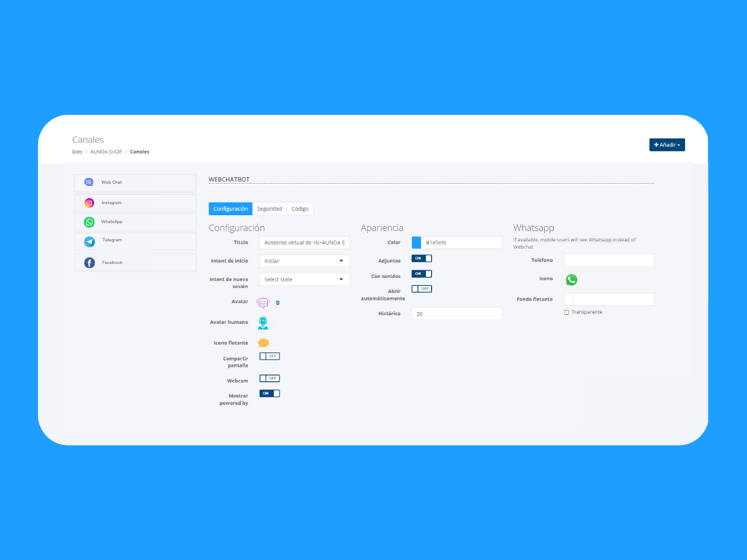
Task: Click the blue Color swatch
Action: point(417,243)
